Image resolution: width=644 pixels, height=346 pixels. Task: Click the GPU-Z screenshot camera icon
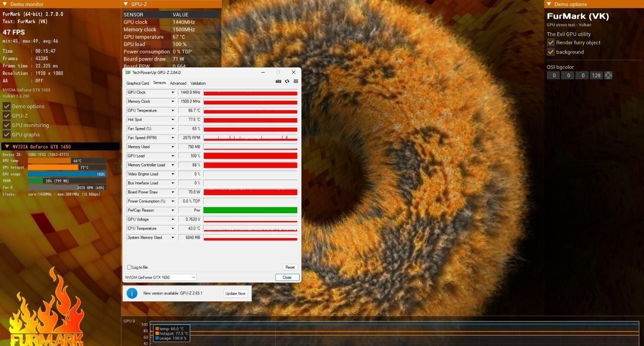click(x=278, y=81)
